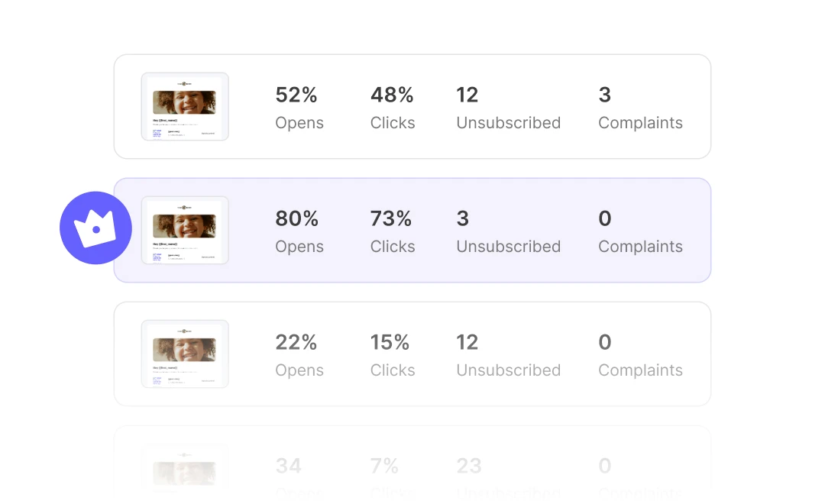Select the faded 7% clicks value
Viewport: 825px width, 504px height.
point(384,466)
